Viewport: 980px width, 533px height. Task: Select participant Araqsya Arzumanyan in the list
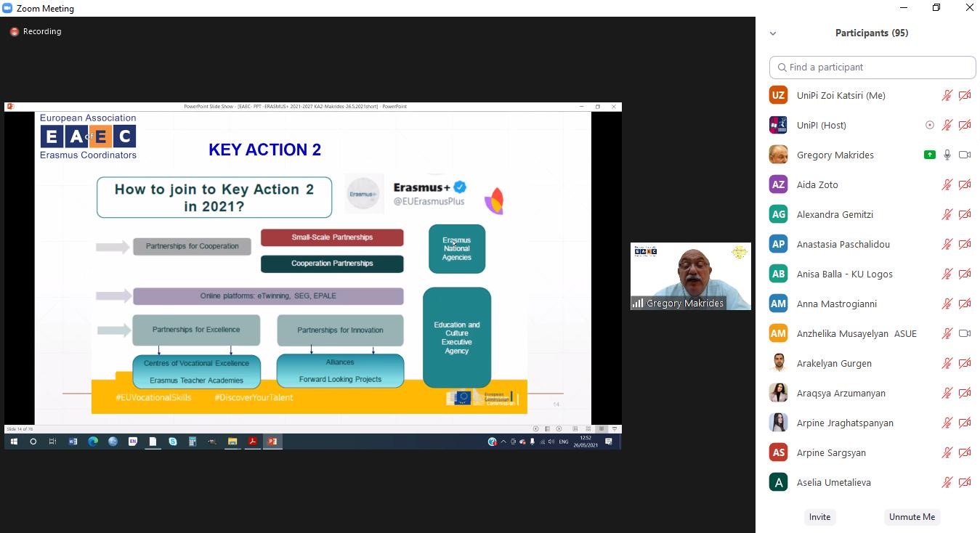(x=872, y=393)
